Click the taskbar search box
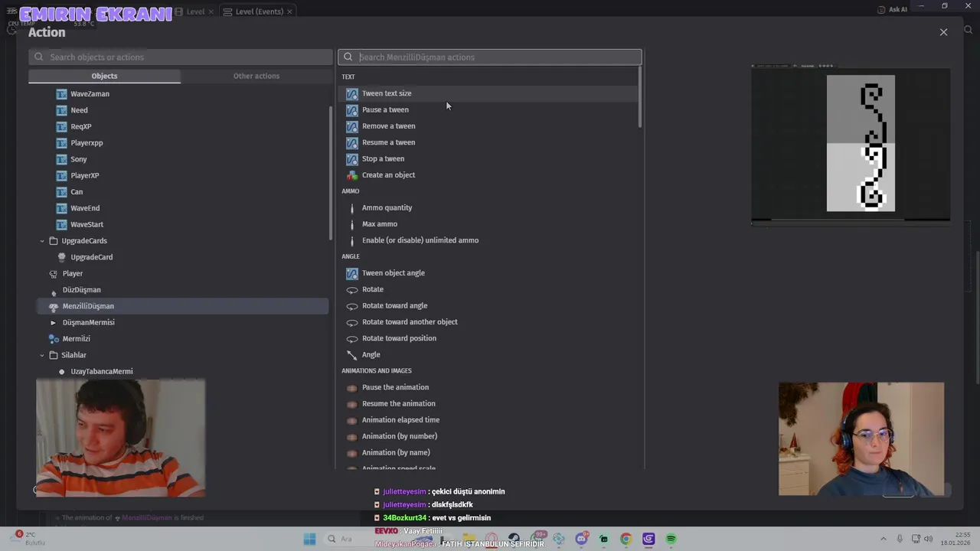 346,539
